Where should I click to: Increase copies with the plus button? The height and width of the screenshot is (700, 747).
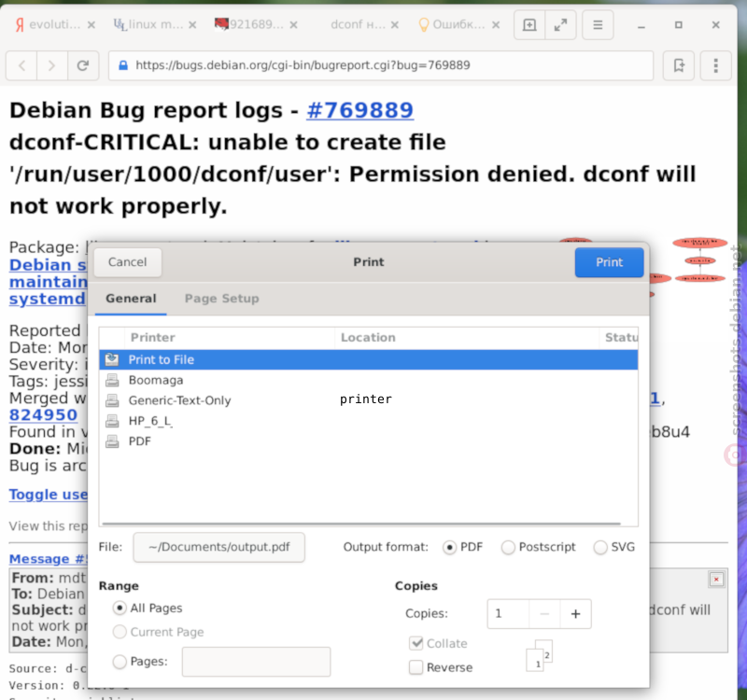tap(575, 614)
